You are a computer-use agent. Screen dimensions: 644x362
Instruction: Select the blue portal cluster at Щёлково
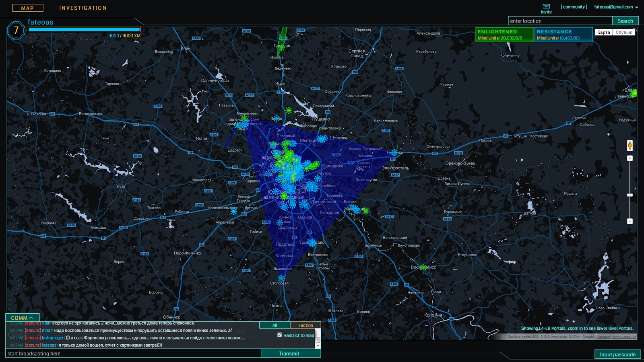click(322, 139)
